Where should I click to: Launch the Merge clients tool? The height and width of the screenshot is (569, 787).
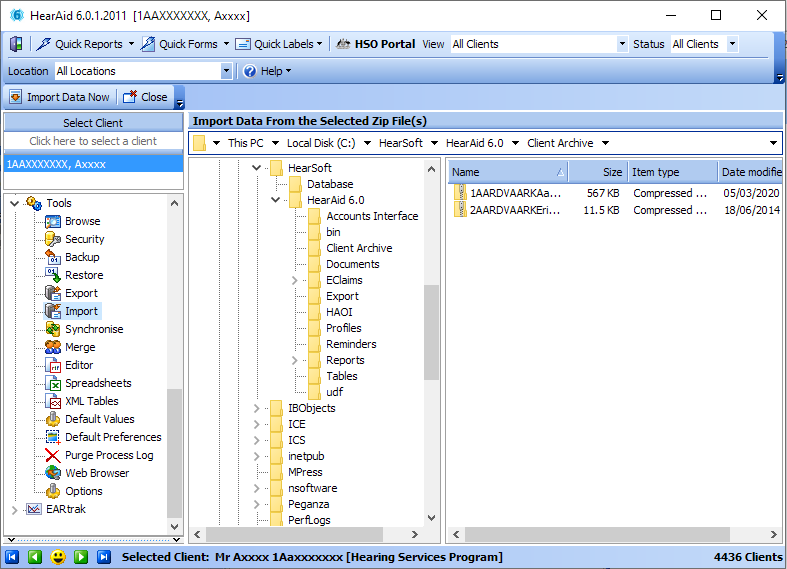tap(80, 347)
